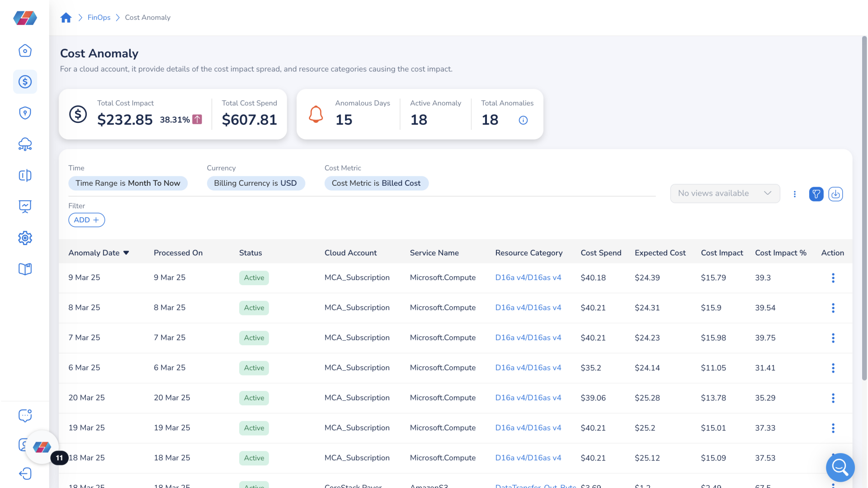
Task: Click the Active status badge for 9 Mar 25
Action: click(x=254, y=278)
